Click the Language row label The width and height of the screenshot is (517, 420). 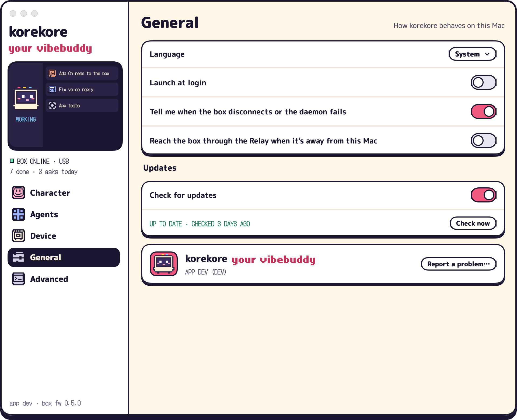167,54
